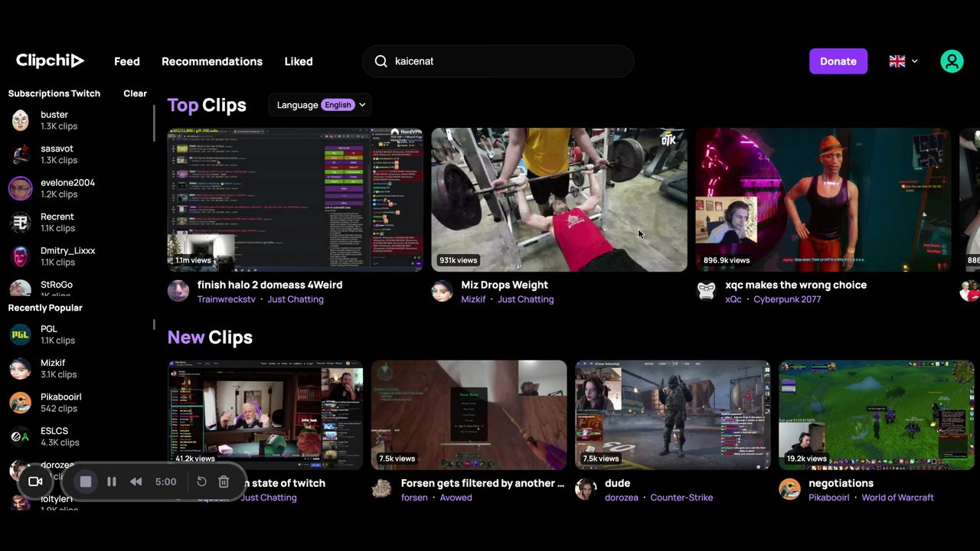This screenshot has width=980, height=551.
Task: Click the search magnifier icon
Action: [381, 61]
